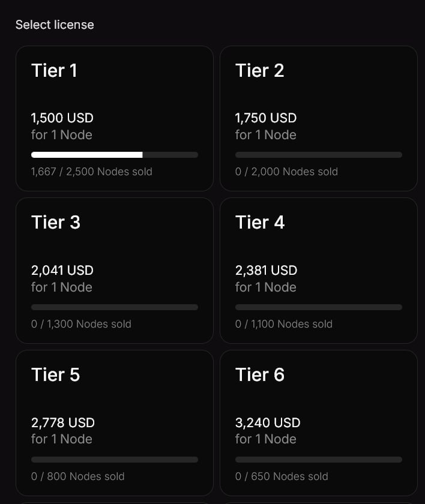The image size is (425, 504).
Task: Click the 3,240 USD price label
Action: [268, 423]
